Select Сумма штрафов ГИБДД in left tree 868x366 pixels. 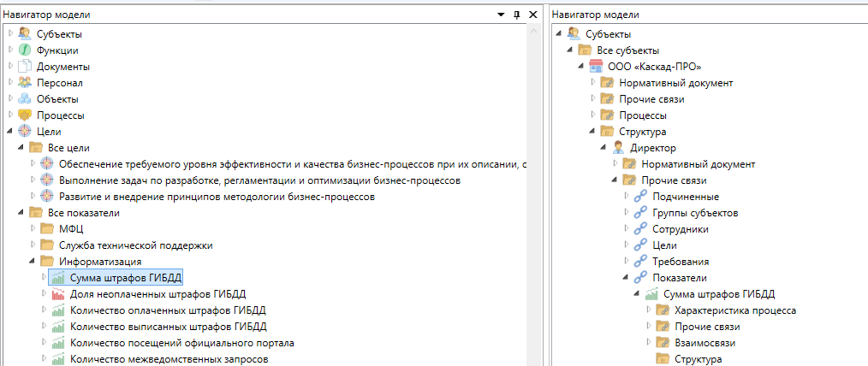(x=126, y=278)
